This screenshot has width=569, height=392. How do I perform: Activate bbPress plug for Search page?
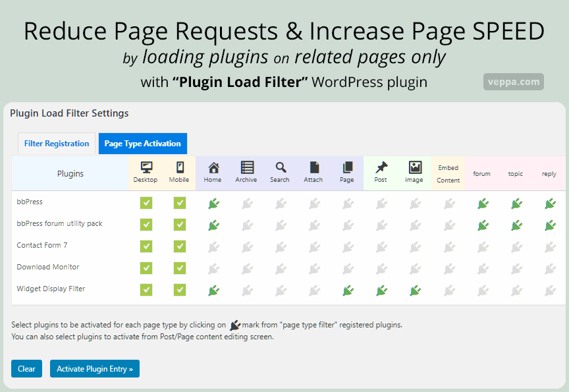pos(281,204)
